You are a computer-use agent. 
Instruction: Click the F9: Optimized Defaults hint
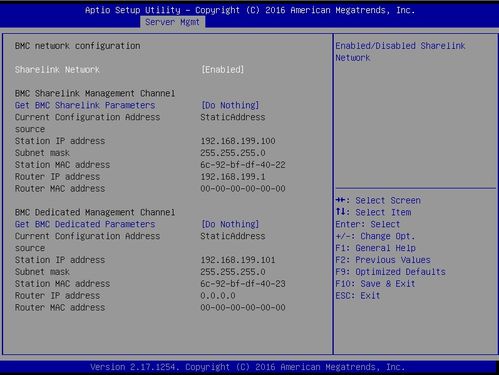pos(390,272)
